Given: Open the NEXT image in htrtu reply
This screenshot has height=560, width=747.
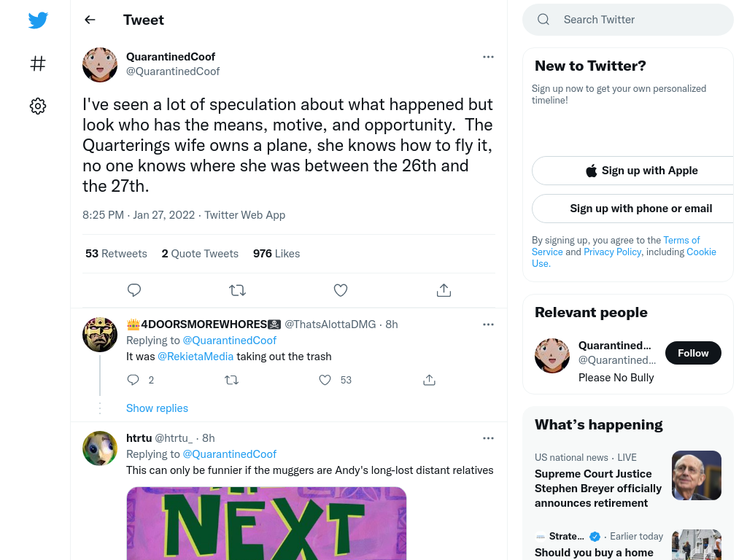Looking at the screenshot, I should pyautogui.click(x=266, y=524).
